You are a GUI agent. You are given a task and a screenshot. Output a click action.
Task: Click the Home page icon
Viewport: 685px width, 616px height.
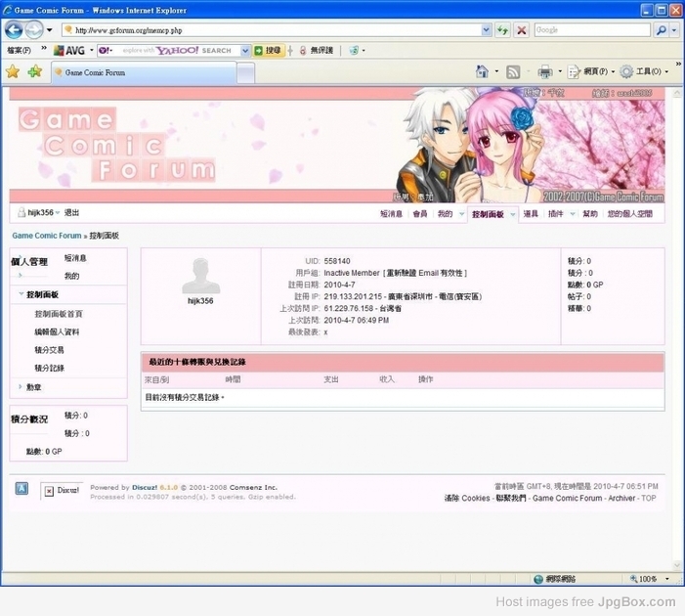point(482,71)
